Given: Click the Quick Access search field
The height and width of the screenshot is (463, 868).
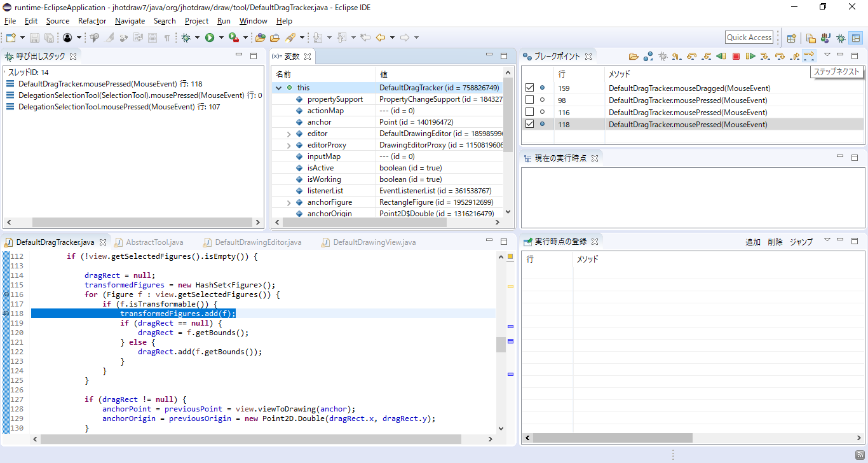Looking at the screenshot, I should tap(749, 38).
